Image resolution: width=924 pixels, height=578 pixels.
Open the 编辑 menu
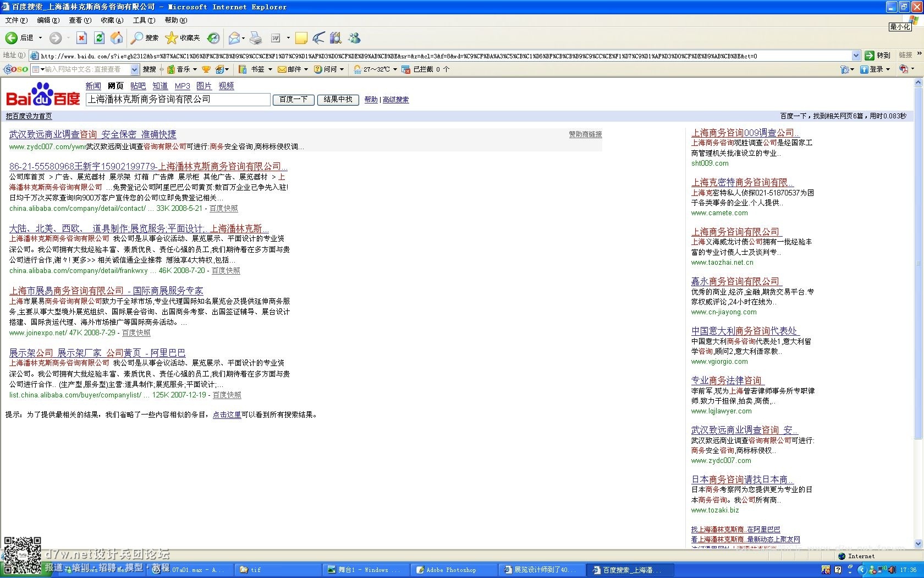(x=48, y=20)
